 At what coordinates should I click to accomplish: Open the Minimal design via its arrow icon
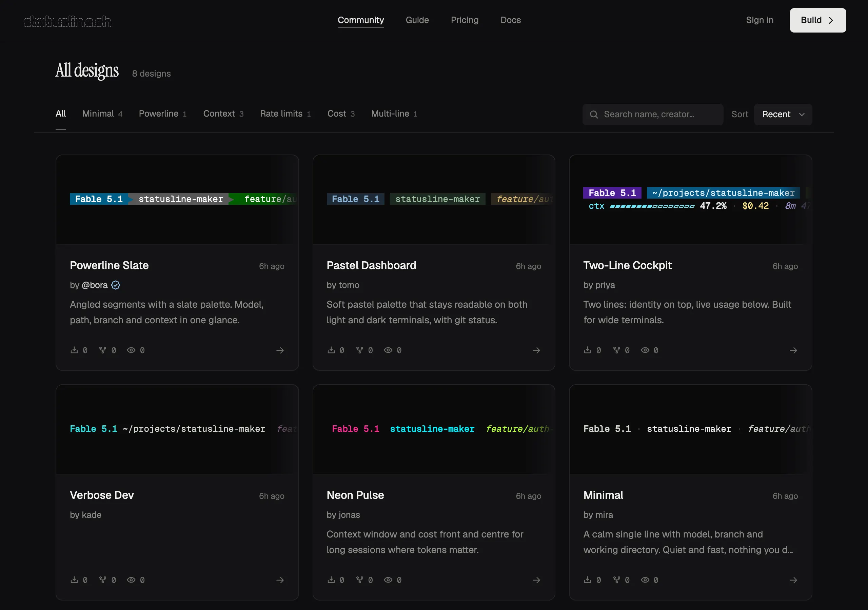pos(793,580)
